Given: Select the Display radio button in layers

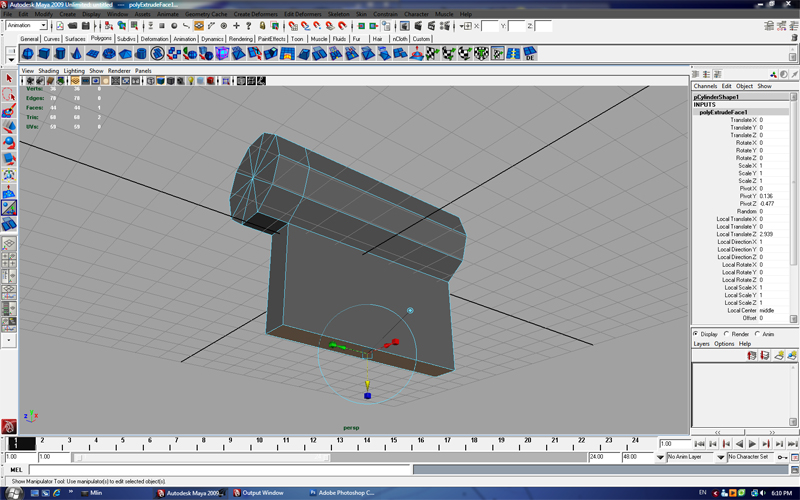Looking at the screenshot, I should [x=697, y=334].
